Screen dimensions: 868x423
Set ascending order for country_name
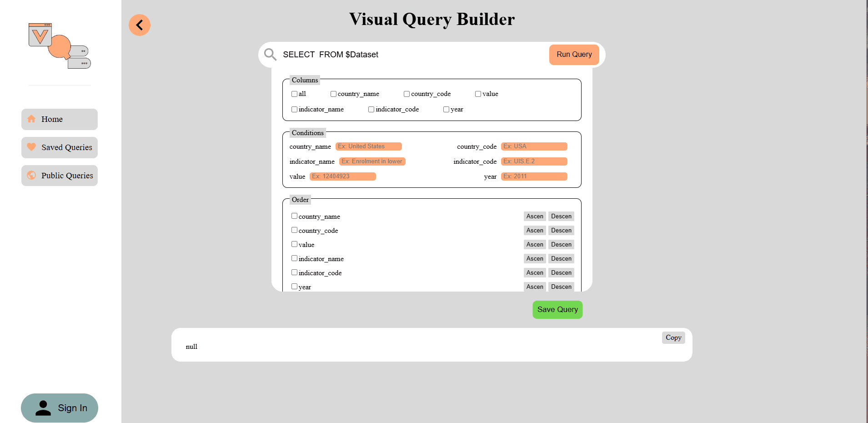click(x=534, y=216)
